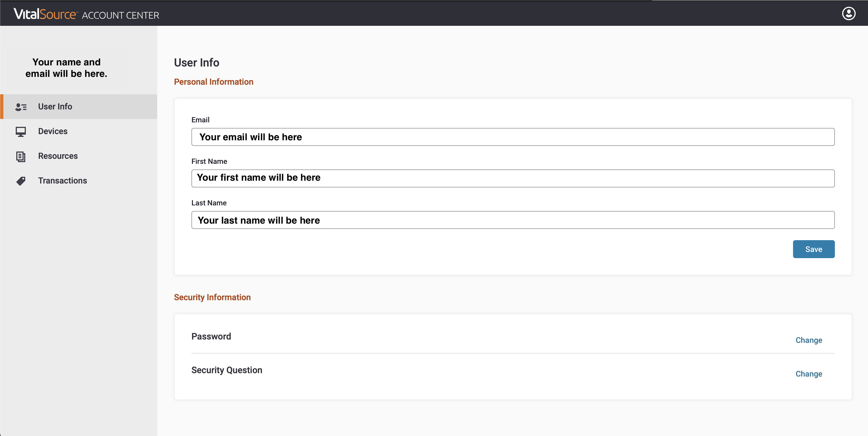Screen dimensions: 868x436
Task: Click into the First Name field
Action: tap(513, 178)
